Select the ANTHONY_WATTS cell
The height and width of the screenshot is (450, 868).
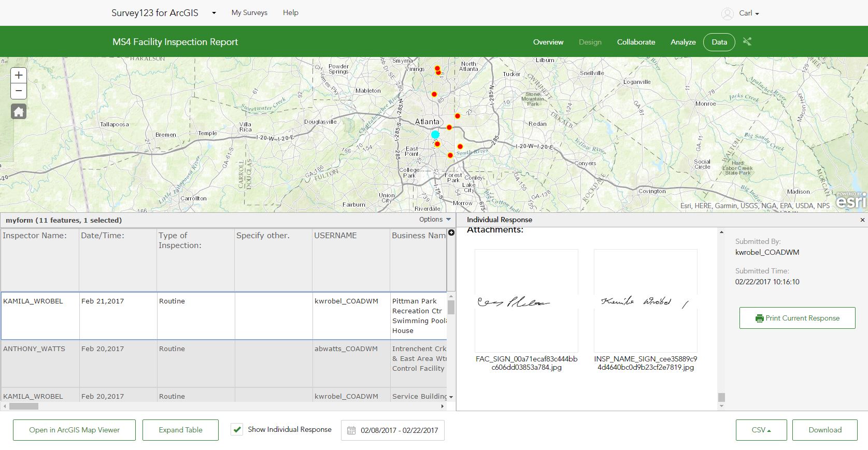point(40,364)
